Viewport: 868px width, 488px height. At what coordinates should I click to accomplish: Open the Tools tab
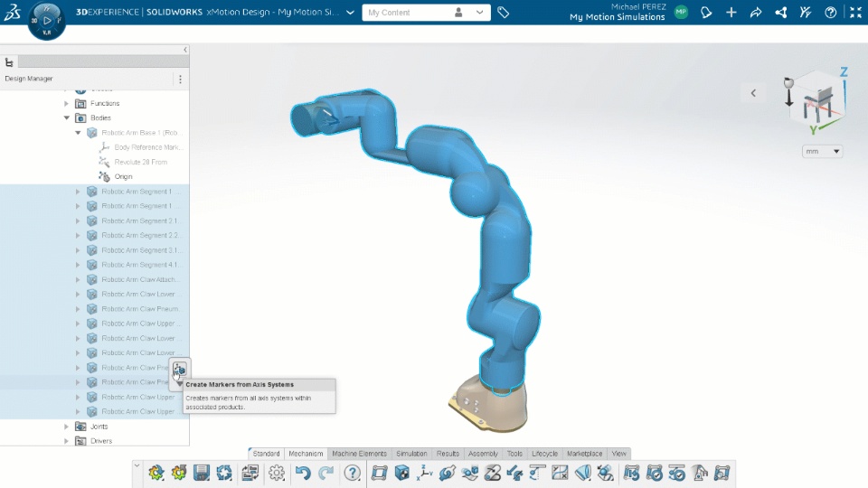coord(514,454)
